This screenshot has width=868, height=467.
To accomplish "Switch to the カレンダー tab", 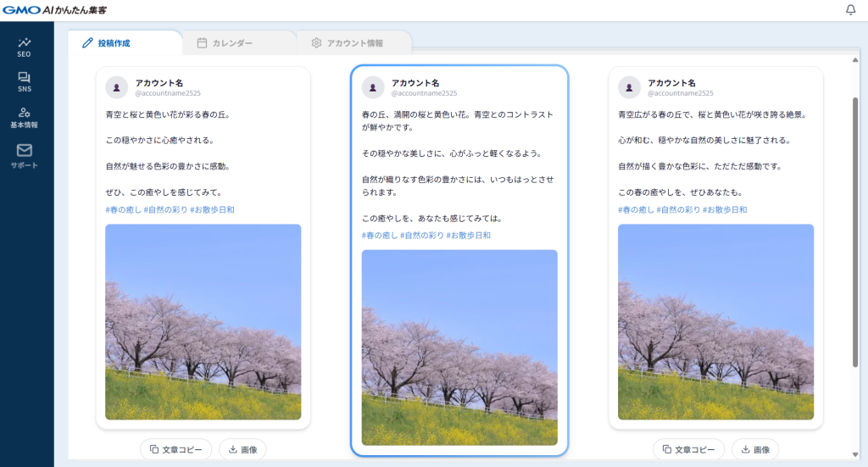I will tap(225, 43).
